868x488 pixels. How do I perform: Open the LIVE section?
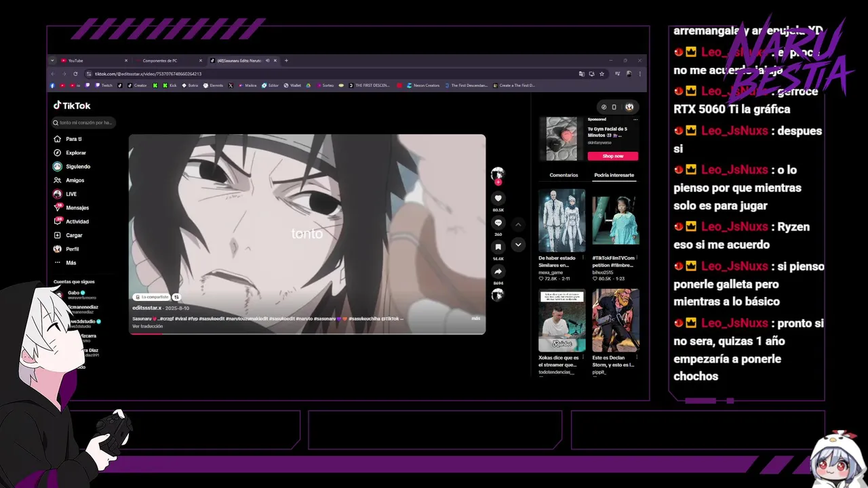pos(65,194)
